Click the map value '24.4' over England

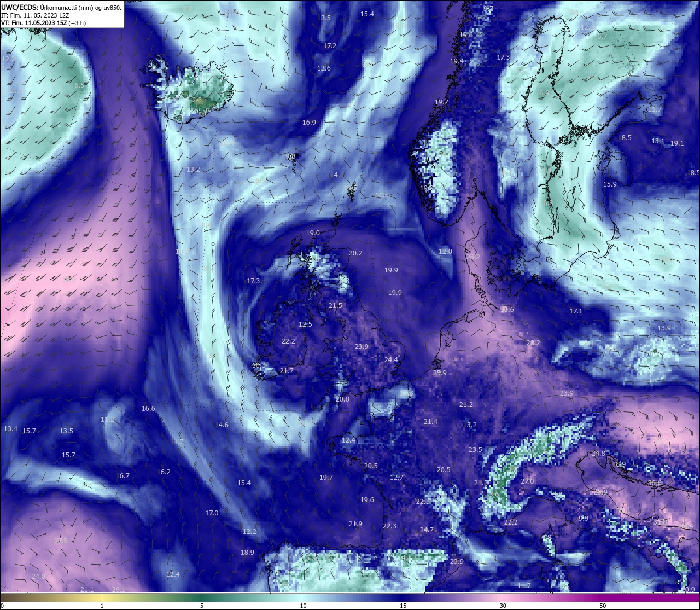[x=391, y=360]
